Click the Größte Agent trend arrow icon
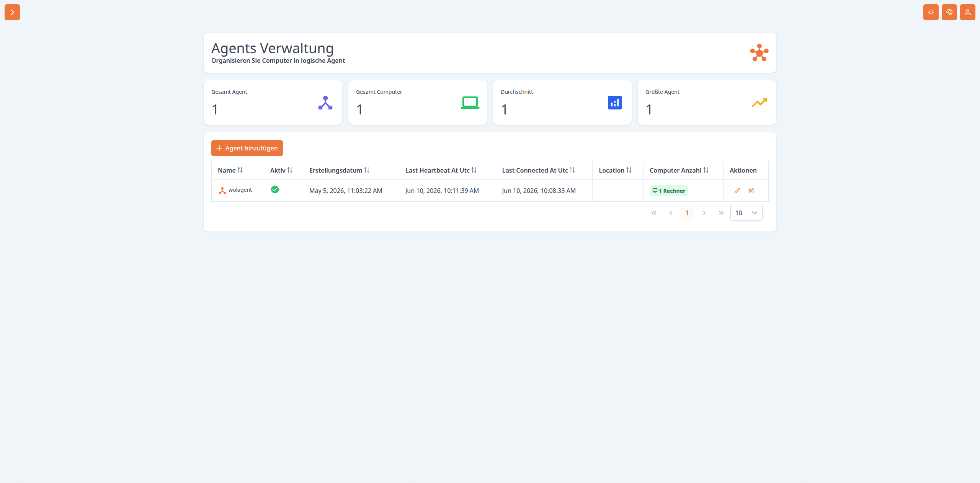980x483 pixels. [x=759, y=103]
